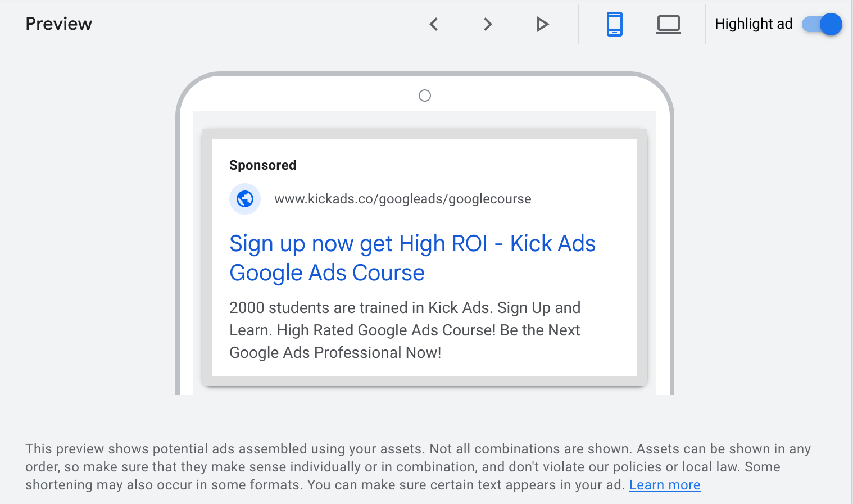The image size is (853, 504).
Task: Click the Preview heading
Action: pos(59,24)
